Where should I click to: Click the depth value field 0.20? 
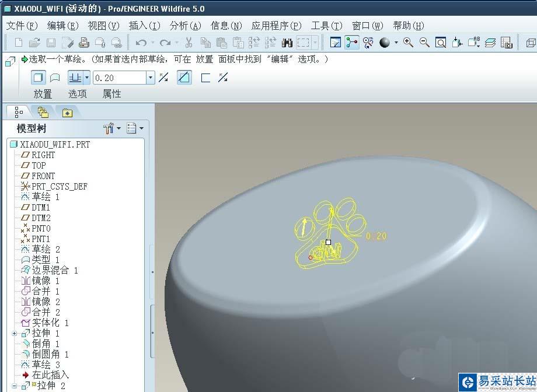pos(120,78)
